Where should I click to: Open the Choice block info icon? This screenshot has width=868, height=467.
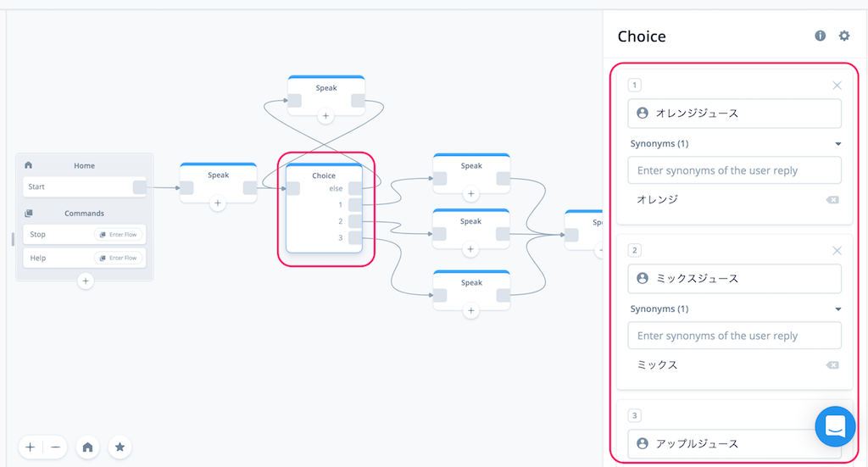click(820, 36)
